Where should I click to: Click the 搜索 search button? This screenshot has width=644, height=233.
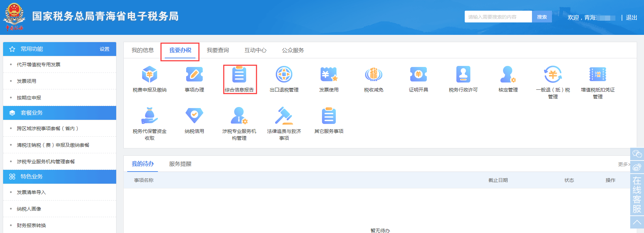click(542, 17)
